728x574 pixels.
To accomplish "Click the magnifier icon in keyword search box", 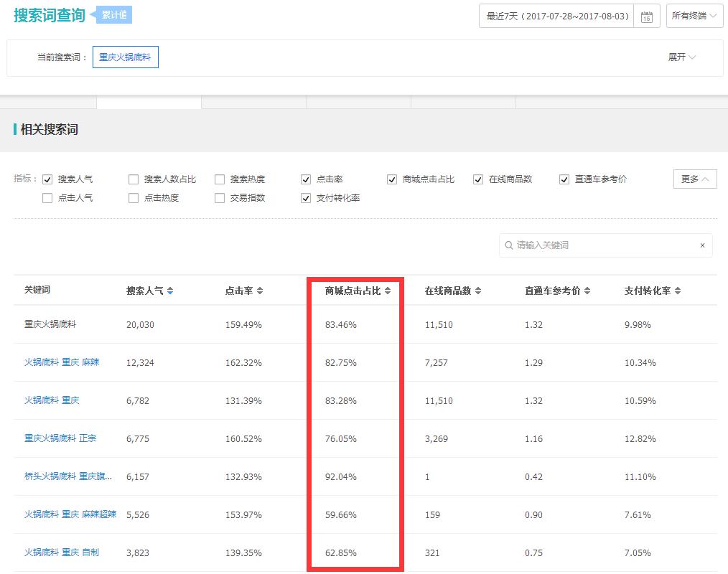I will point(509,245).
